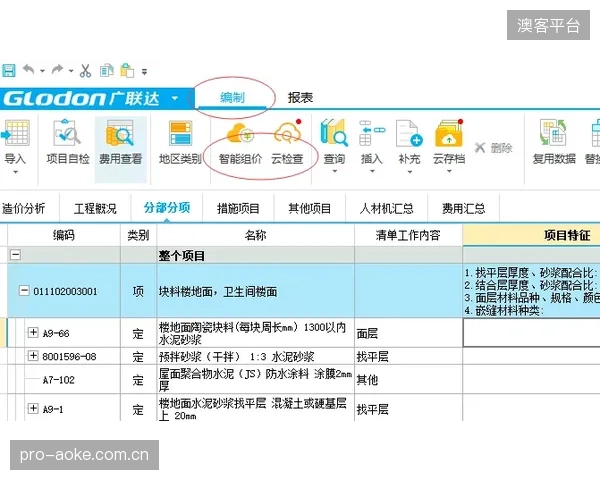600x480 pixels.
Task: Click 找平层 cell in the A9-1 row
Action: 408,408
